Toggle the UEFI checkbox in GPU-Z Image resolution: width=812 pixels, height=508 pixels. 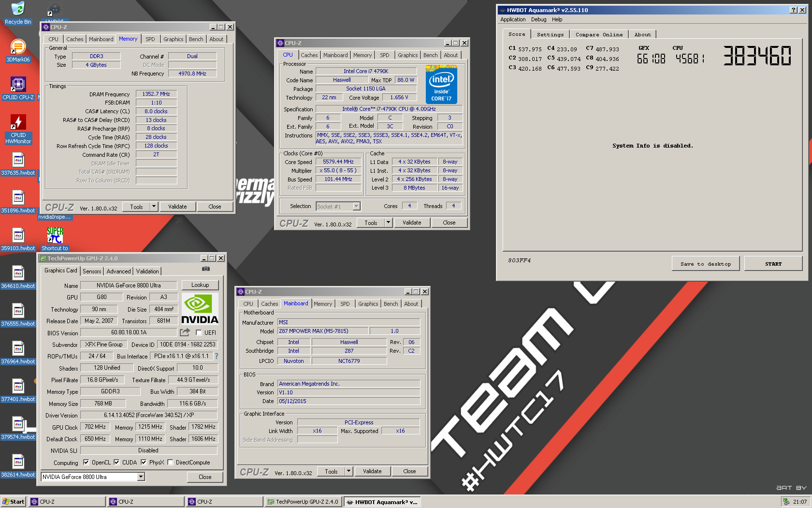pos(199,332)
